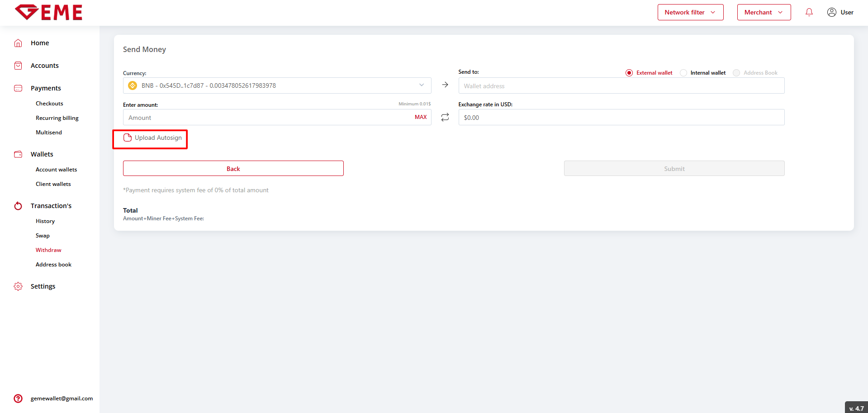Go to History in sidebar
Image resolution: width=868 pixels, height=413 pixels.
[45, 221]
